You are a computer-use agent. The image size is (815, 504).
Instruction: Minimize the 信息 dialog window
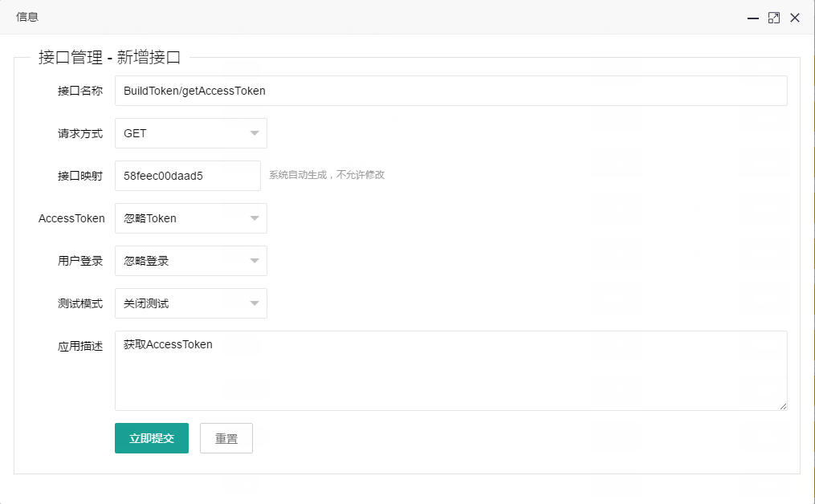(753, 18)
